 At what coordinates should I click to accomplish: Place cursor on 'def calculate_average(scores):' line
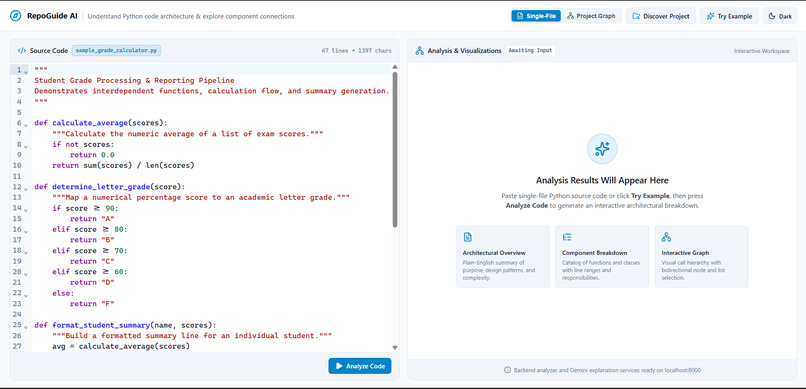click(101, 123)
